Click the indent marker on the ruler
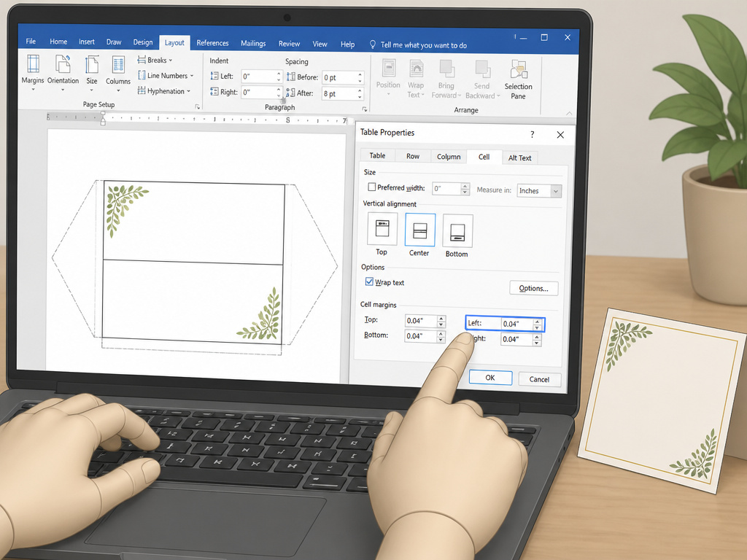The height and width of the screenshot is (560, 747). pyautogui.click(x=103, y=117)
